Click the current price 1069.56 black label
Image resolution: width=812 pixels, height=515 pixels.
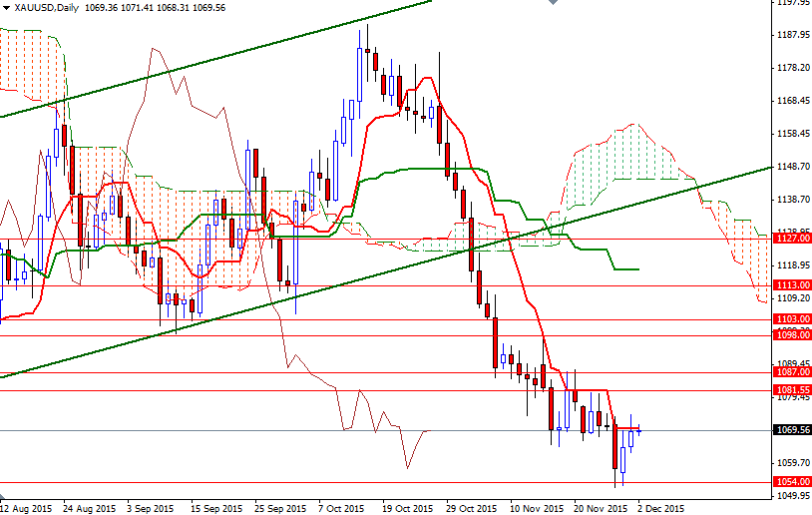tap(792, 430)
